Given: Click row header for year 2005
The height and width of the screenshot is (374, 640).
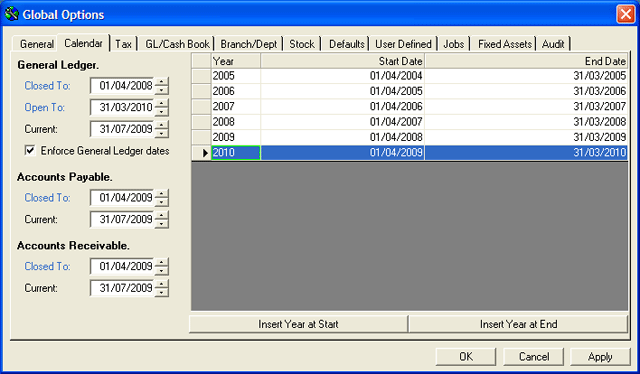Looking at the screenshot, I should (x=201, y=76).
